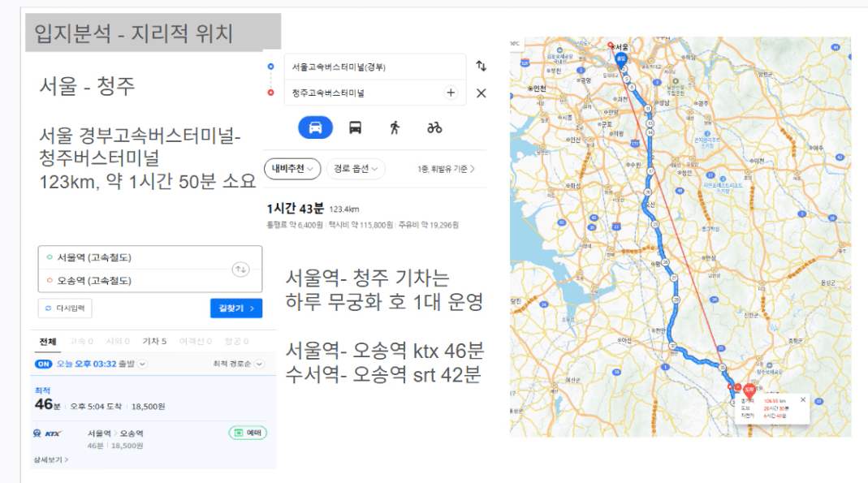Viewport: 868px width, 483px height.
Task: Click the 수서역- 오송역 srt 42분 text
Action: tap(383, 374)
